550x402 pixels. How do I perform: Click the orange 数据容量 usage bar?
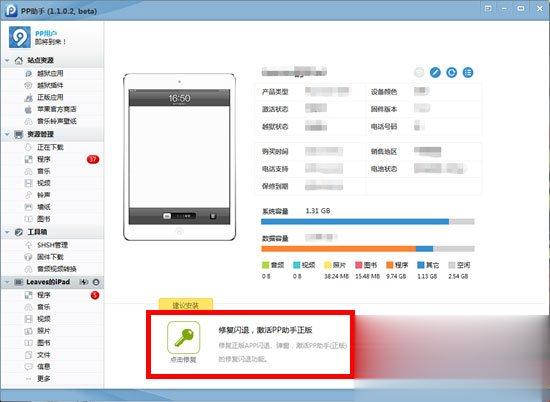click(338, 249)
